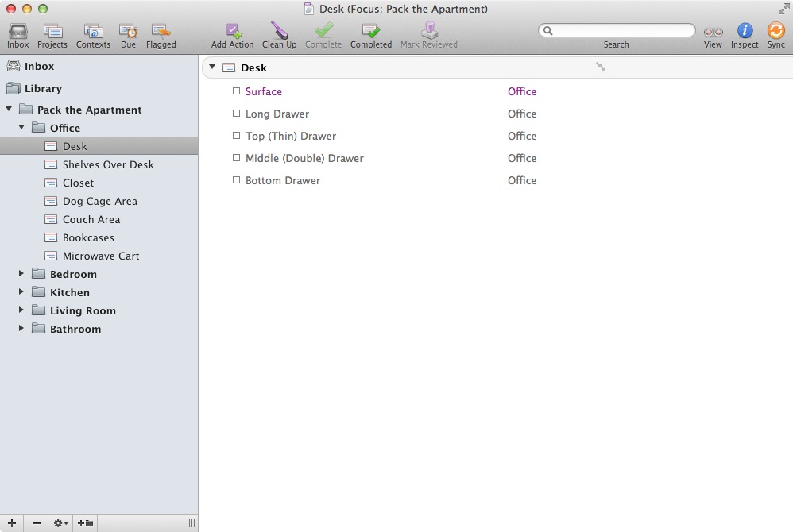Collapse the Desk project header triangle
The width and height of the screenshot is (793, 532).
(x=212, y=67)
